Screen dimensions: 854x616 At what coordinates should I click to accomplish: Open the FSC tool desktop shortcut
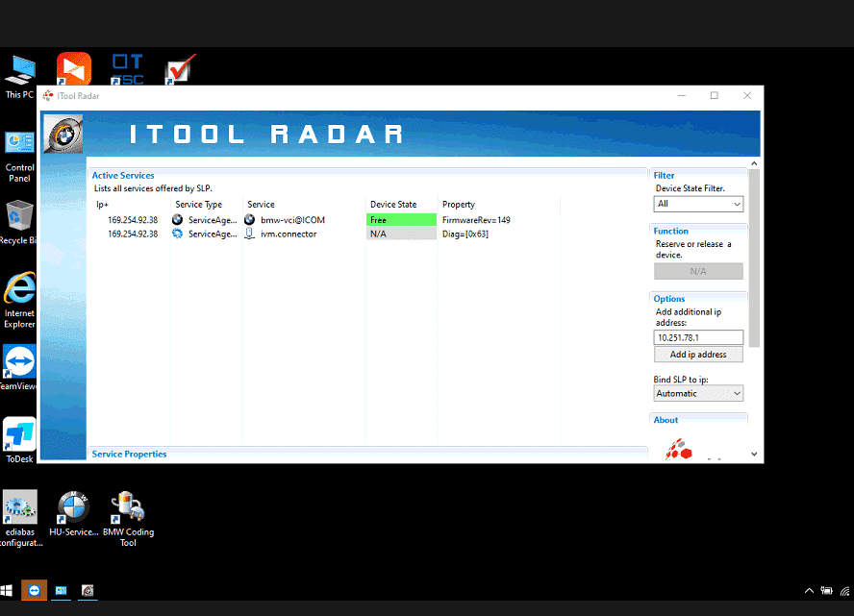point(128,68)
